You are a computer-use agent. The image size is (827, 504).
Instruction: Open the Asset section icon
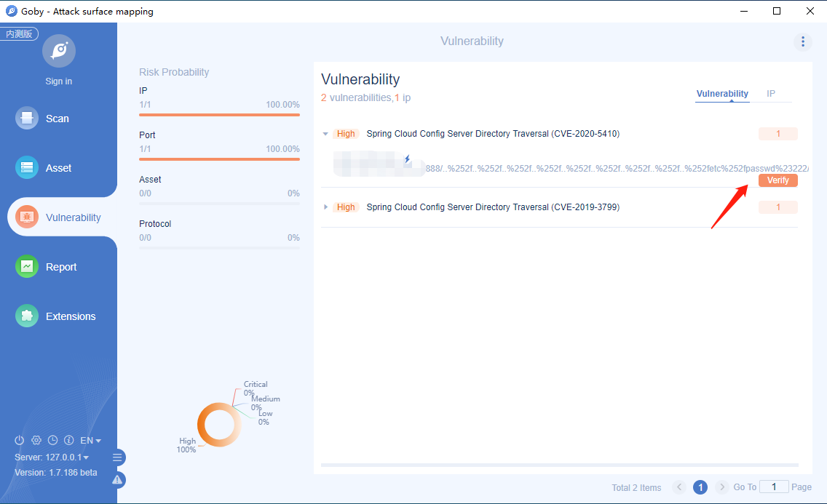click(x=27, y=167)
